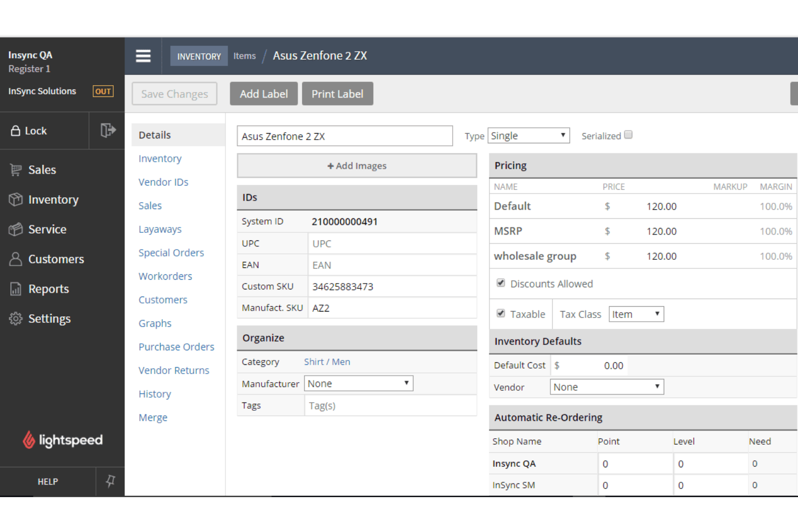Click the Add Images button
This screenshot has height=532, width=798.
click(x=357, y=166)
